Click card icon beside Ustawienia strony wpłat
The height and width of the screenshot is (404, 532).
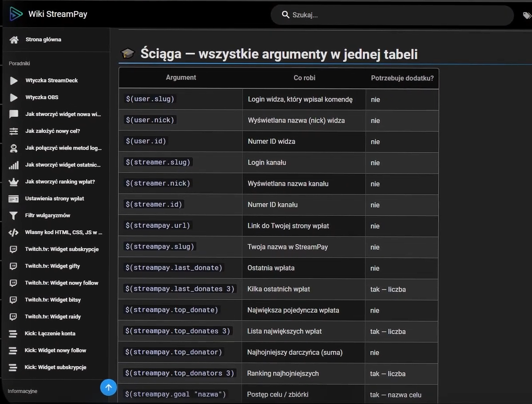tap(14, 198)
